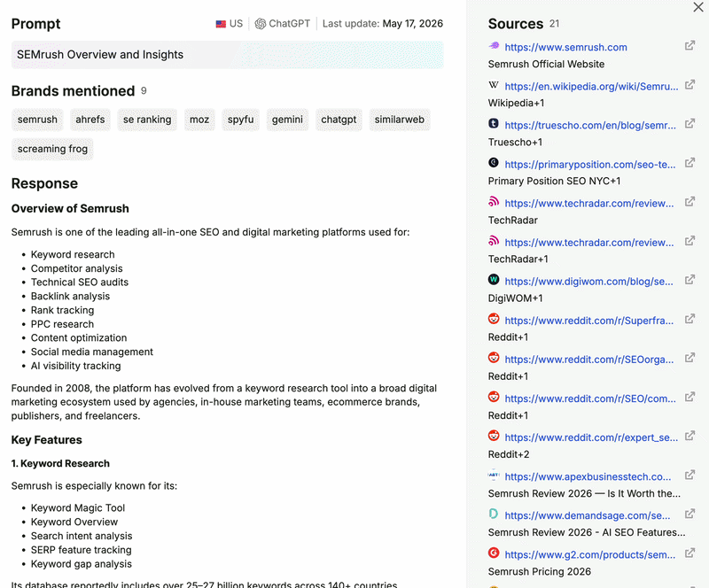The width and height of the screenshot is (709, 588).
Task: Click the Semrush Pricing 2026 caption
Action: (x=540, y=572)
